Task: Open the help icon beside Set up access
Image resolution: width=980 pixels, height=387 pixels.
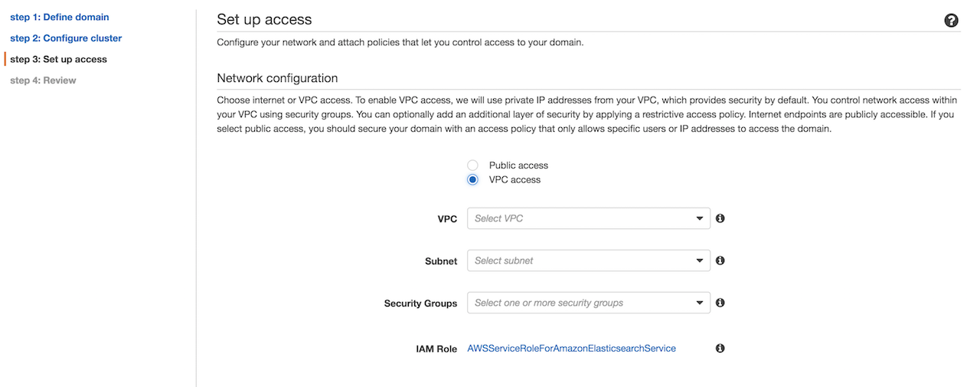Action: click(x=952, y=21)
